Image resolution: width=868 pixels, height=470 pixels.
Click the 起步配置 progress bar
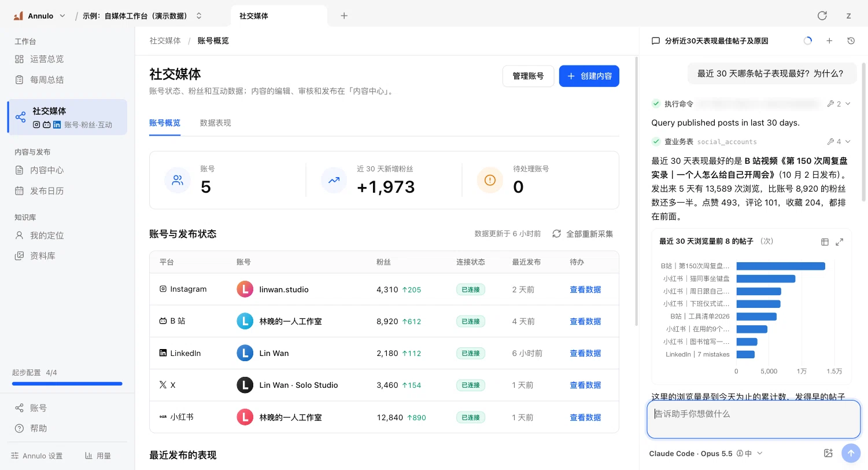coord(67,383)
